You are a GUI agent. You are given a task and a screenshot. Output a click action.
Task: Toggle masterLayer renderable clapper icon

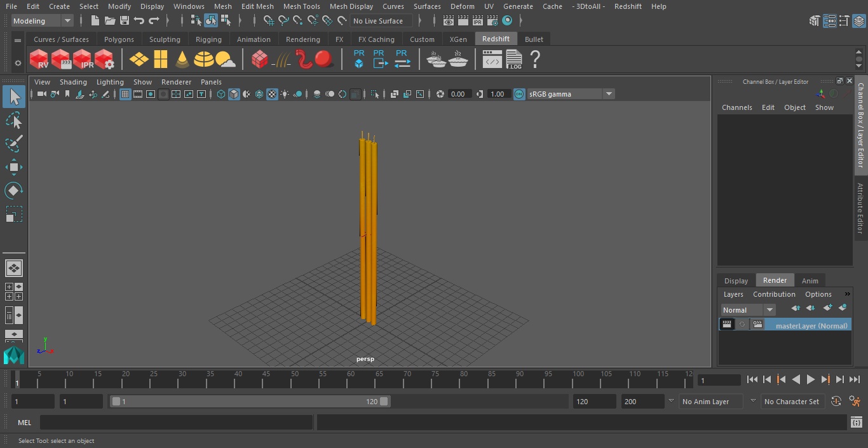click(x=727, y=325)
